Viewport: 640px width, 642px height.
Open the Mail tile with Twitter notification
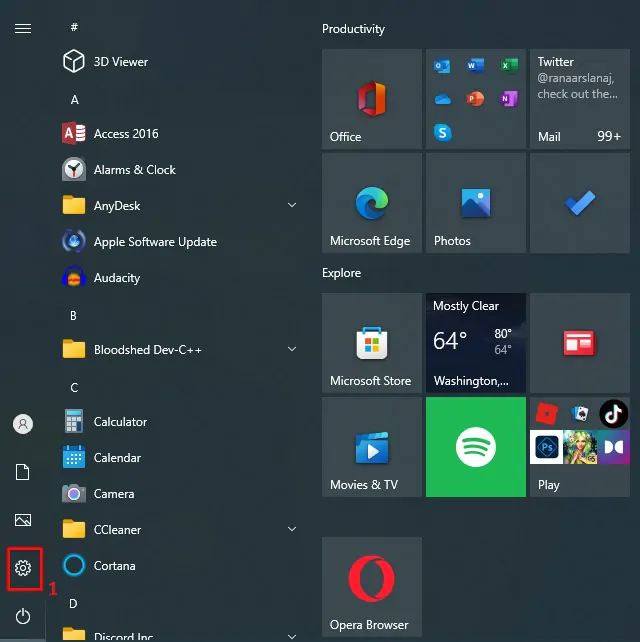[x=580, y=99]
